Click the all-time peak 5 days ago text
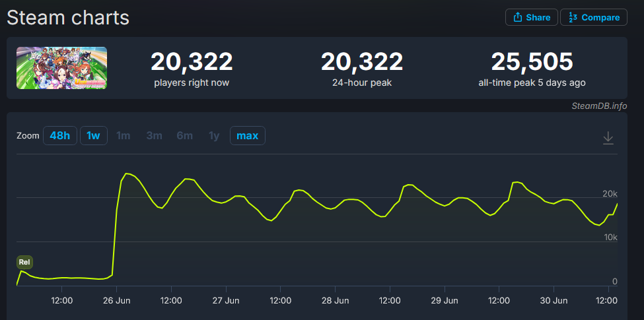Image resolution: width=644 pixels, height=320 pixels. click(532, 83)
